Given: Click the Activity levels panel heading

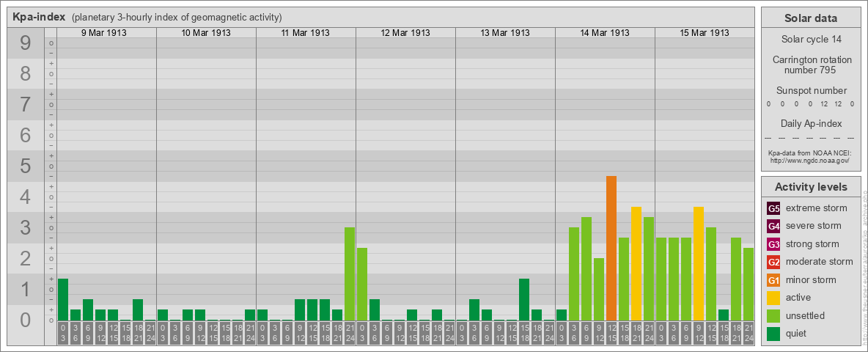Looking at the screenshot, I should point(810,187).
